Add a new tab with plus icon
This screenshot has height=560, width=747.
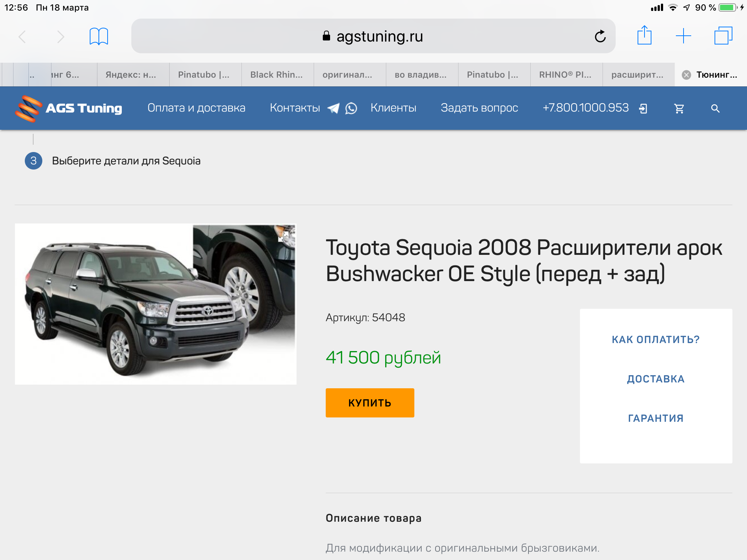683,36
